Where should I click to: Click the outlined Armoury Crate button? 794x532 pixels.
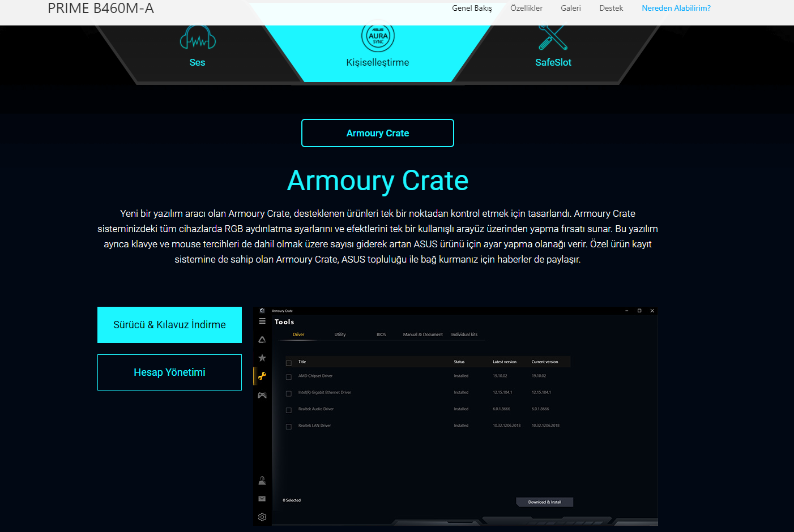(x=378, y=133)
